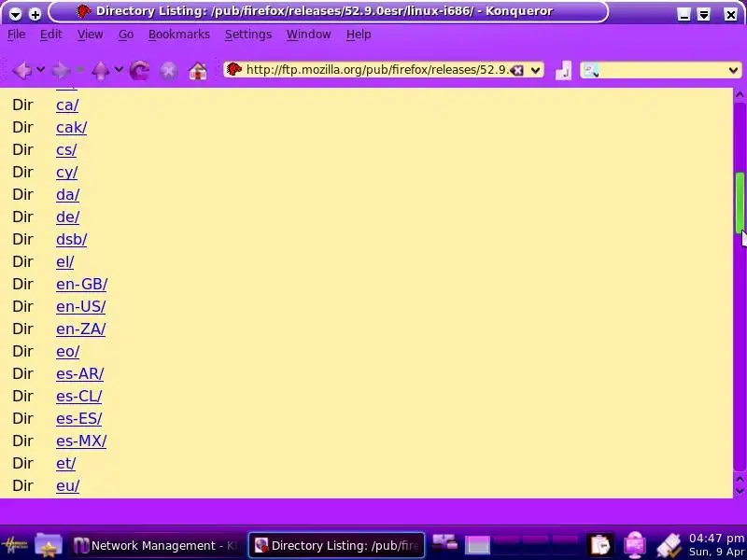Clear the location bar text
The width and height of the screenshot is (747, 560).
coord(516,71)
